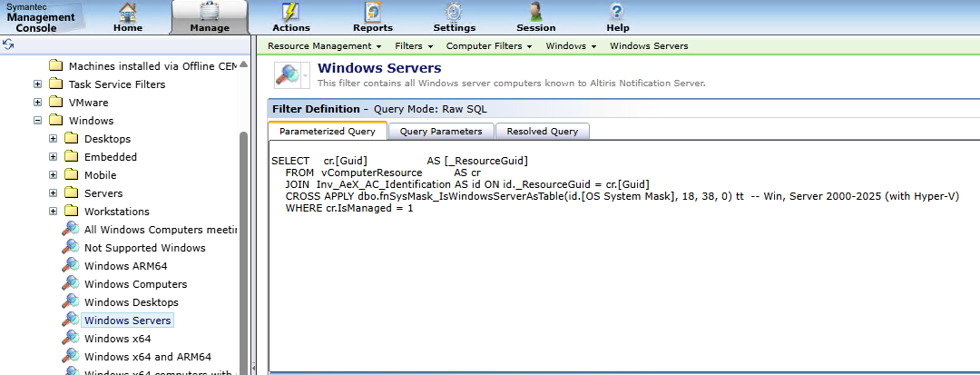Click the Windows folder icon
The width and height of the screenshot is (980, 375).
pyautogui.click(x=56, y=120)
